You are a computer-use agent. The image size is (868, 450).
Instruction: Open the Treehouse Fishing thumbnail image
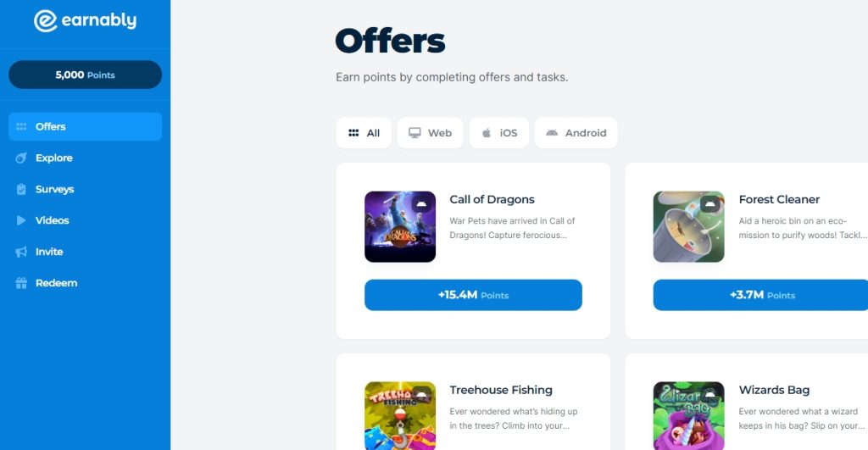click(400, 416)
